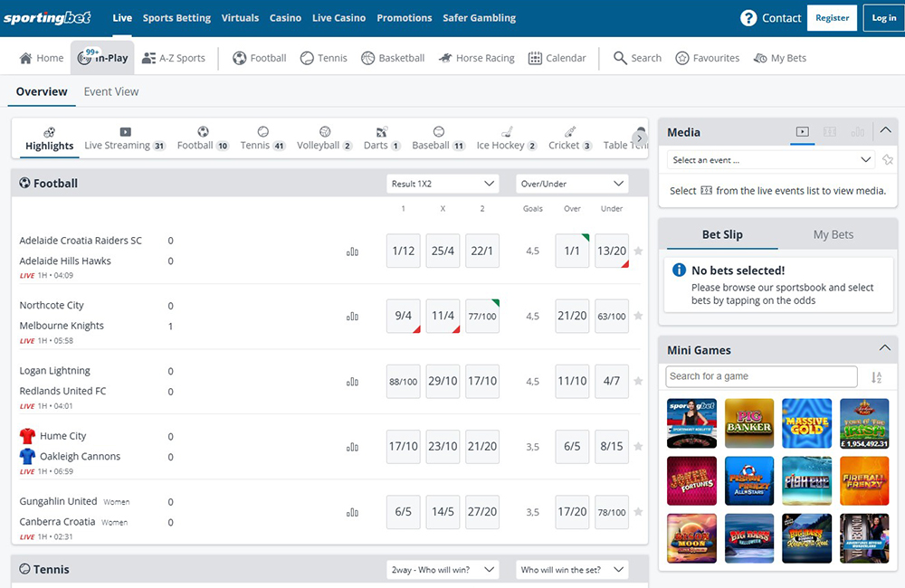Select the draw odds 11/4 for Northcote match
Image resolution: width=905 pixels, height=588 pixels.
(443, 316)
